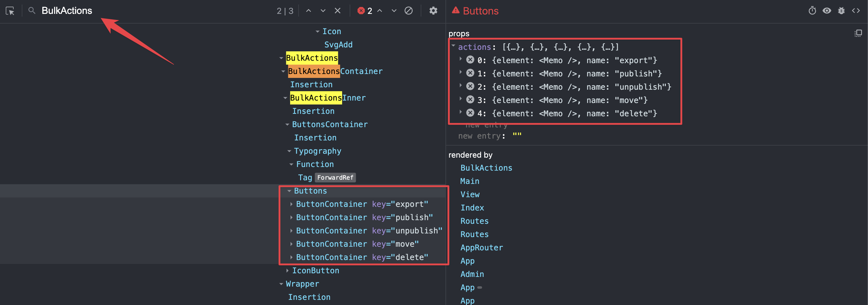Screen dimensions: 868x305
Task: Open BulkActions in the rendered by list
Action: click(x=486, y=168)
